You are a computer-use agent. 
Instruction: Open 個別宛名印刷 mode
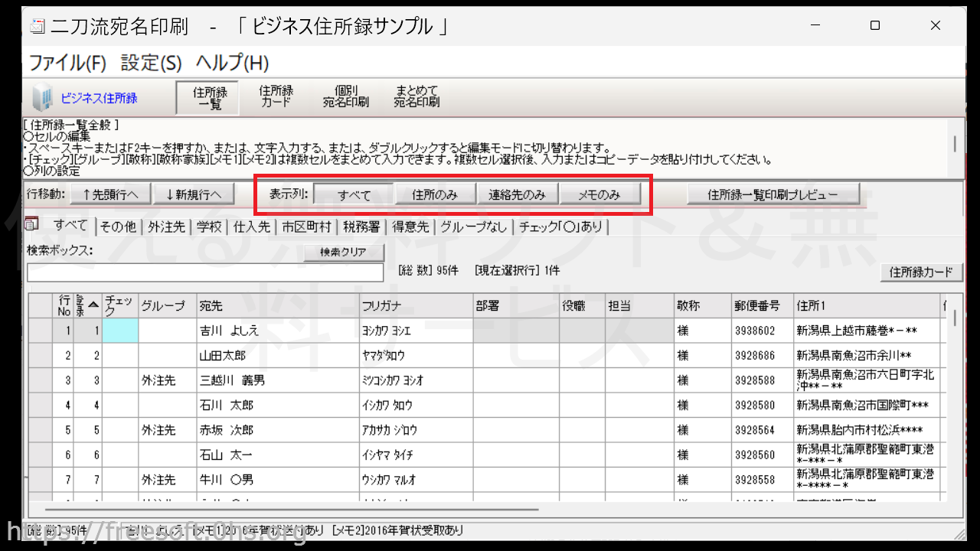(345, 96)
